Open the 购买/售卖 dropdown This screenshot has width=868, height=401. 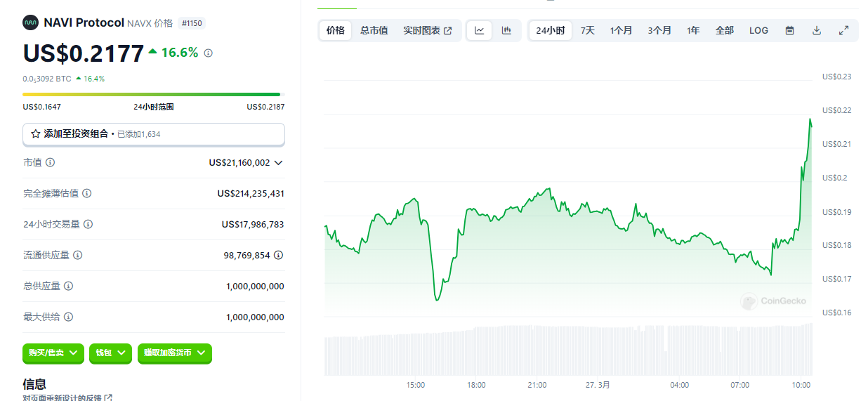pyautogui.click(x=53, y=353)
